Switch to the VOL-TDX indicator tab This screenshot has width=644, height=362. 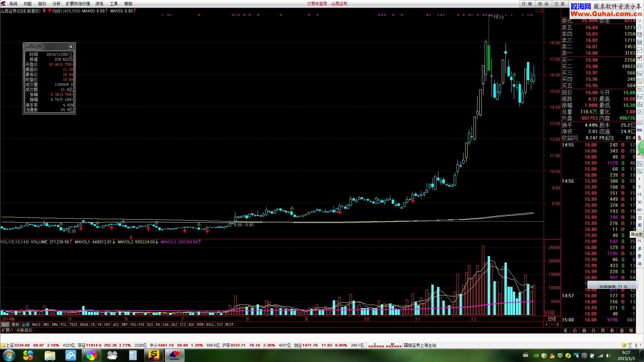tap(137, 324)
